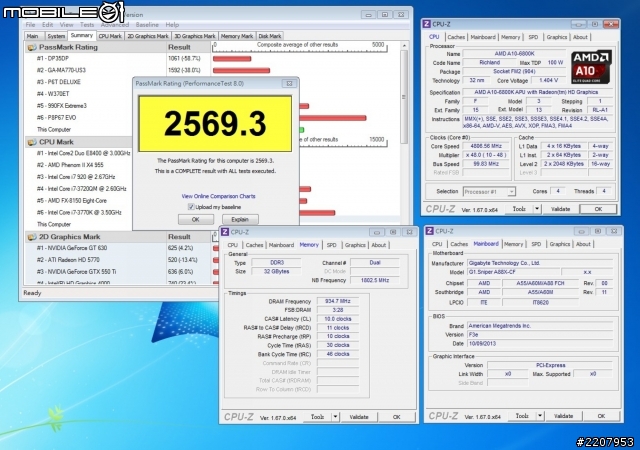Screen dimensions: 640x450
Task: Switch to the 2D Graphics Mark tab
Action: tap(148, 36)
